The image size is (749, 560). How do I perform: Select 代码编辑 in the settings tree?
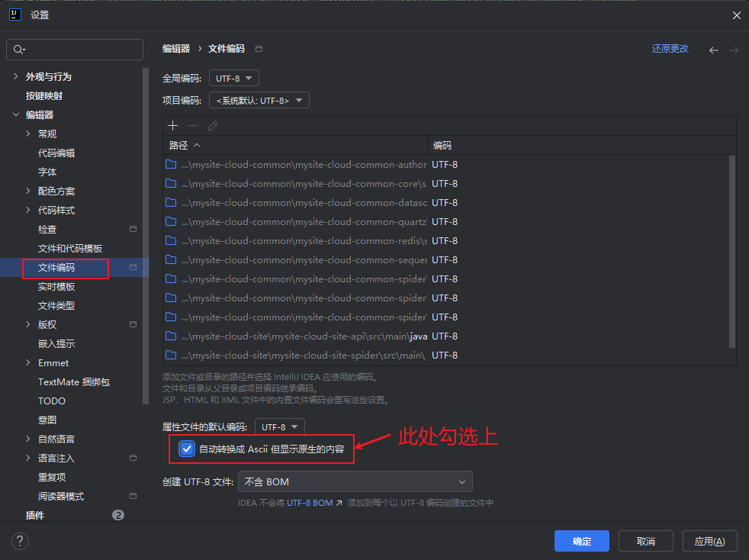pyautogui.click(x=56, y=153)
